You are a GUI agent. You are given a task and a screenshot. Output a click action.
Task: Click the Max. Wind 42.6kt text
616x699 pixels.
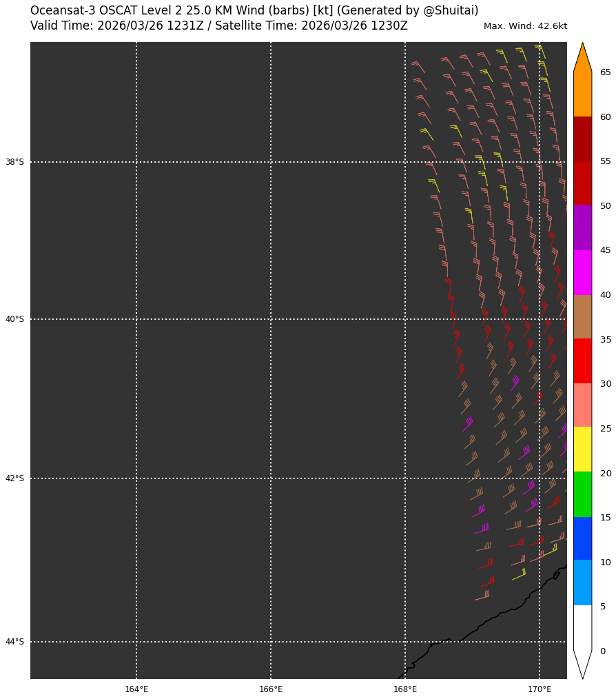tap(525, 26)
